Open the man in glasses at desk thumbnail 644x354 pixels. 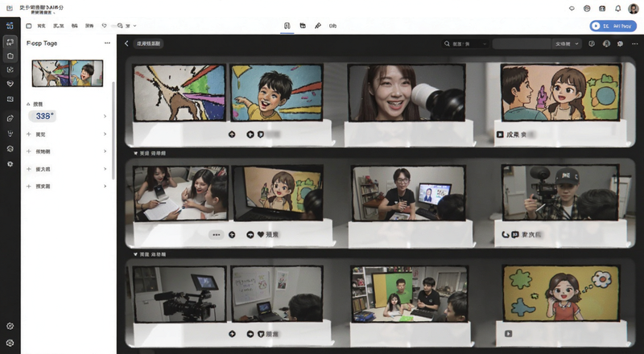click(409, 193)
